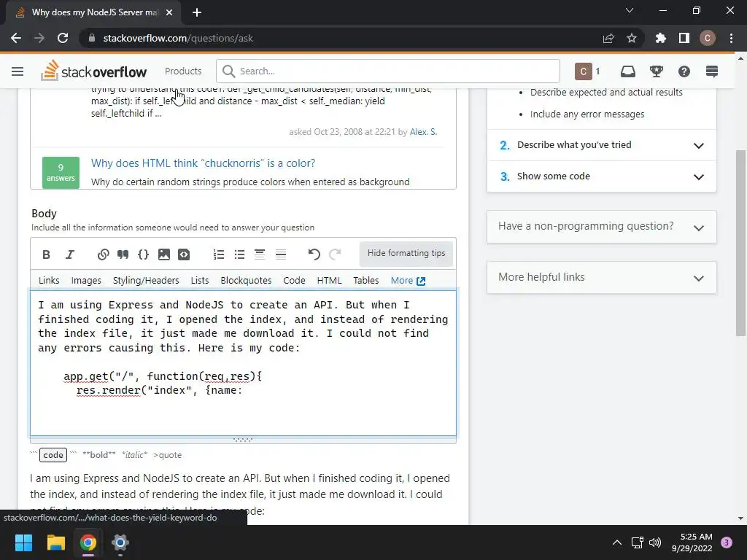Undo the last edit in the editor

(314, 254)
